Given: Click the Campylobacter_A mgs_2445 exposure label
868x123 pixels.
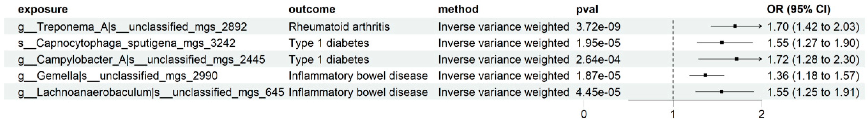Looking at the screenshot, I should pyautogui.click(x=141, y=60).
